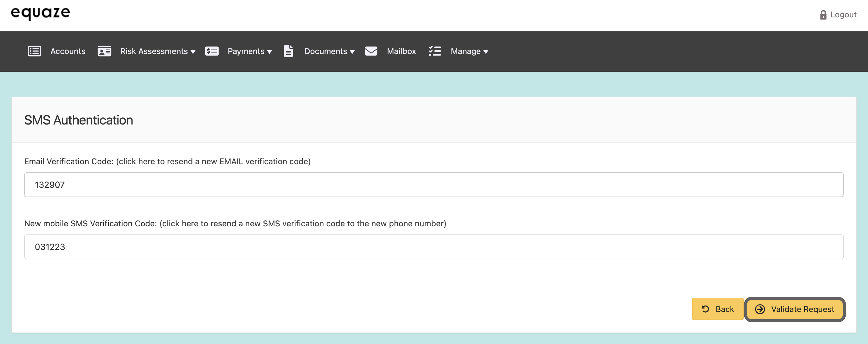Click the Payments dollar bill icon
Viewport: 868px width, 344px height.
pos(212,51)
